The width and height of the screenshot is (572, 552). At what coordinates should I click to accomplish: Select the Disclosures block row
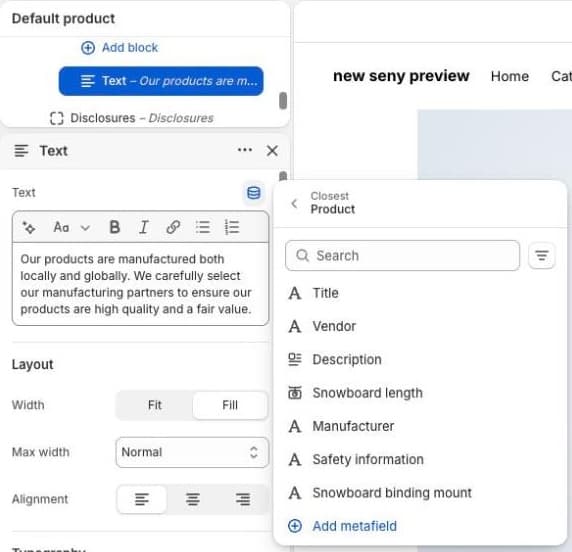click(131, 118)
